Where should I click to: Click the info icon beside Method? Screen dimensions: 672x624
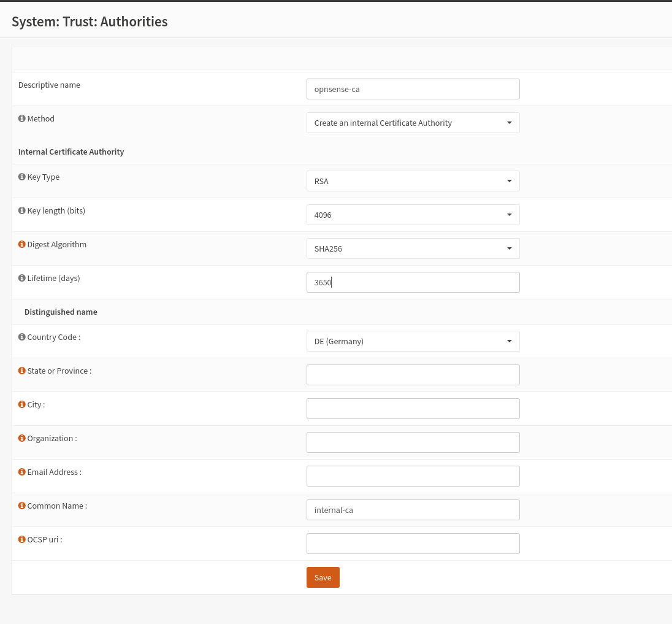22,119
